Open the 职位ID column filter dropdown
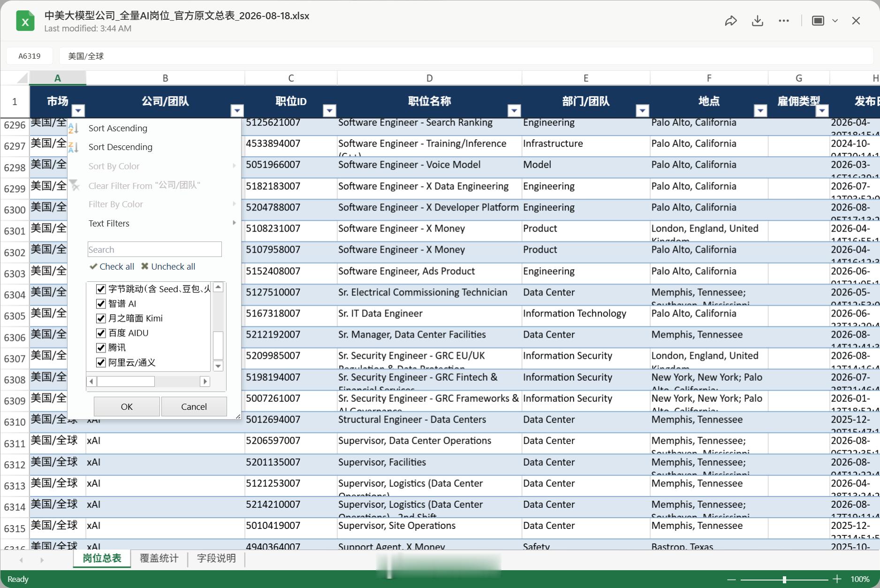This screenshot has height=588, width=880. [330, 111]
